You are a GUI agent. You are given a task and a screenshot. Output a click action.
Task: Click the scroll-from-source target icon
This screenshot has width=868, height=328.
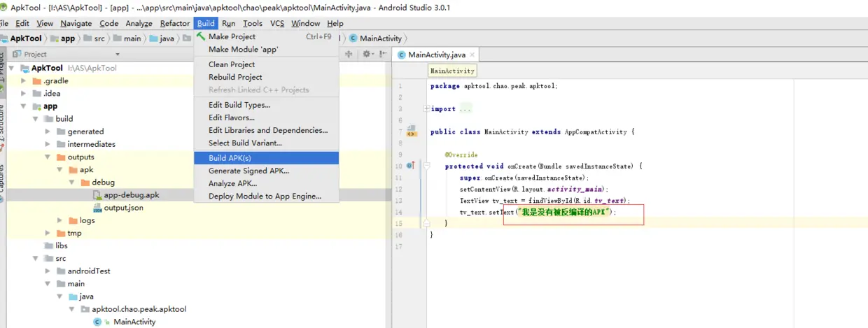coord(349,54)
